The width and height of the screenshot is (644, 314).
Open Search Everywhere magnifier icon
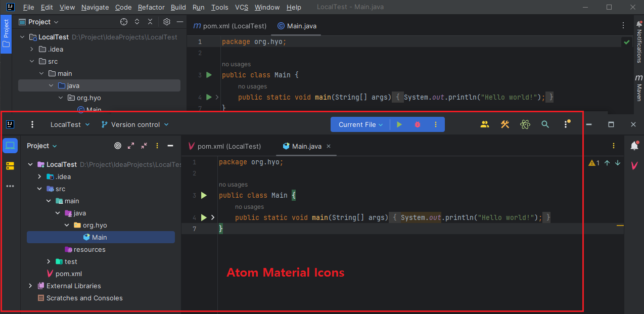tap(545, 124)
